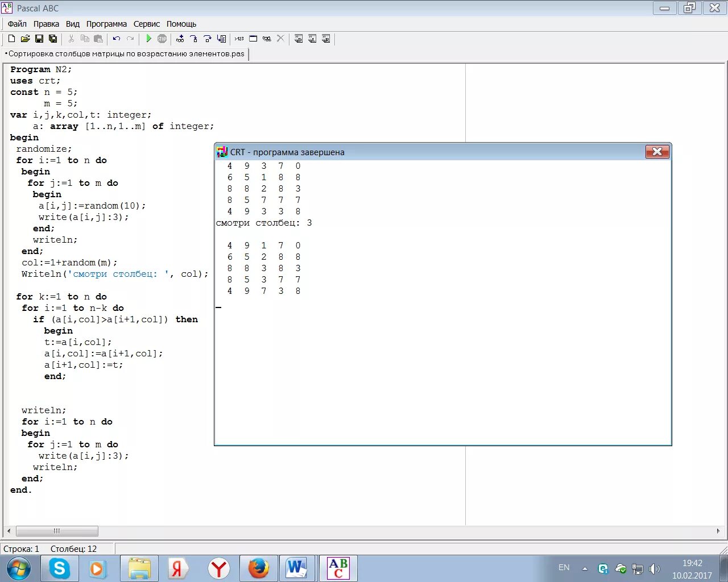Redo the undone edit
This screenshot has height=582, width=728.
(130, 39)
